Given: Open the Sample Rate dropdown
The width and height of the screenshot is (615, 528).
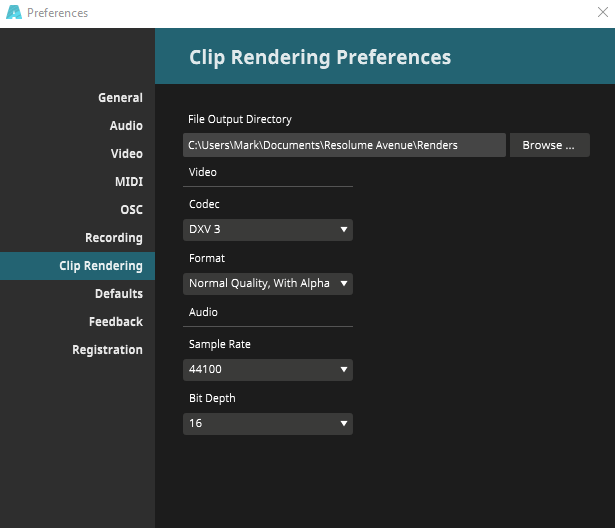Looking at the screenshot, I should click(x=268, y=370).
